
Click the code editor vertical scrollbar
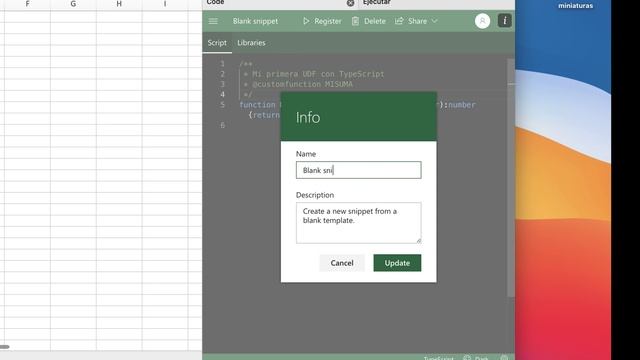(511, 178)
